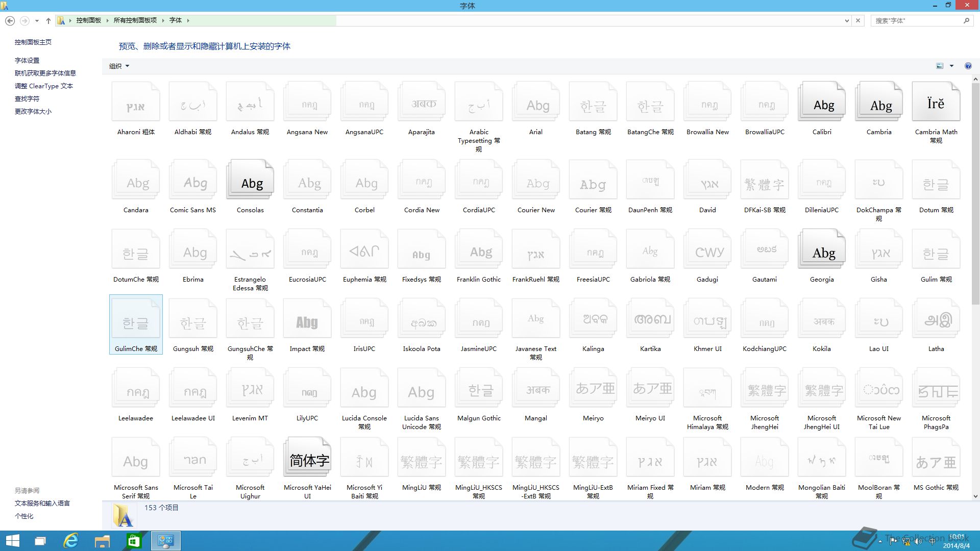Expand the chevron after 所有控制面板项 breadcrumb
This screenshot has width=980, height=551.
coord(163,20)
